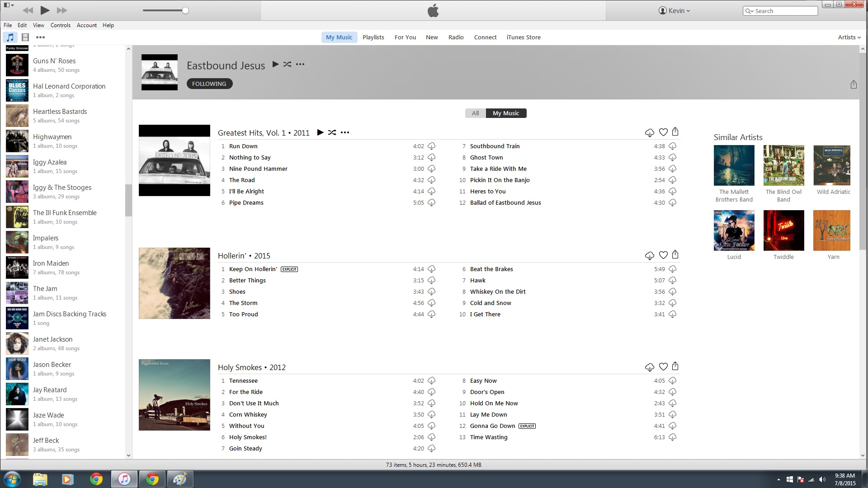The width and height of the screenshot is (868, 488).
Task: Open the Controls menu
Action: (x=60, y=25)
